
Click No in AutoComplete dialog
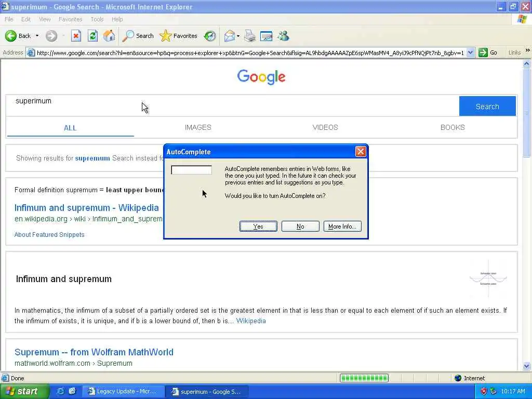click(x=300, y=227)
